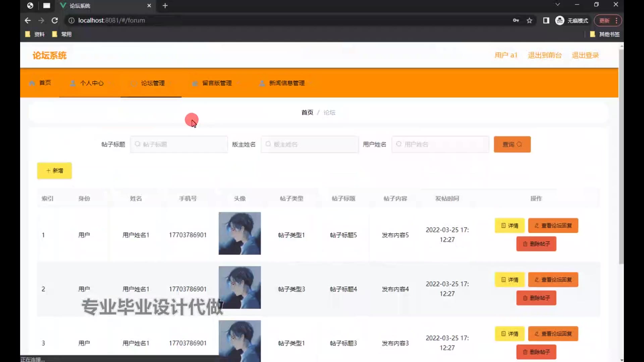Bookmark this page with star icon

[529, 20]
